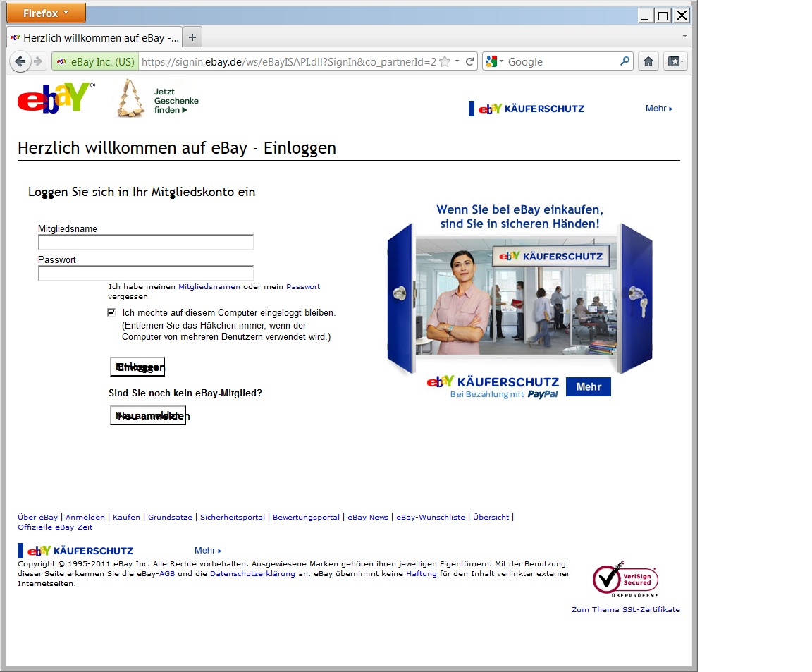Screen dimensions: 812x672
Task: Open the 'Bewertungsportal' footer link
Action: [306, 517]
